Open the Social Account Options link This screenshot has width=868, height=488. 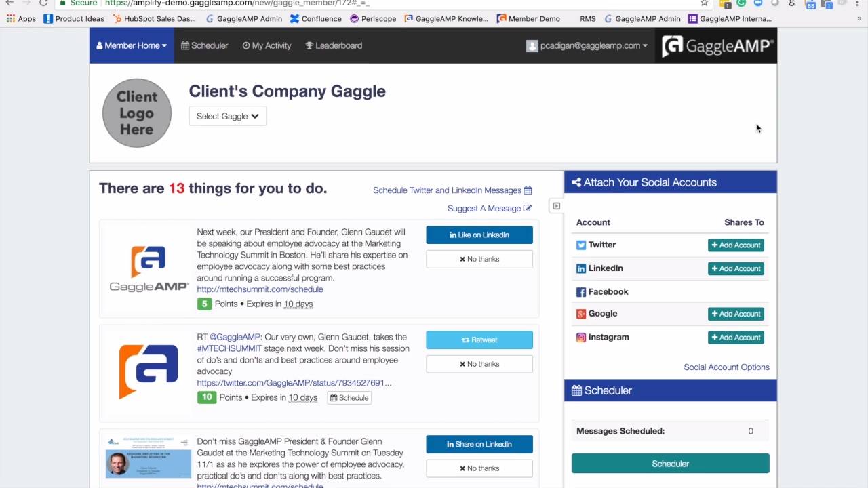(726, 367)
